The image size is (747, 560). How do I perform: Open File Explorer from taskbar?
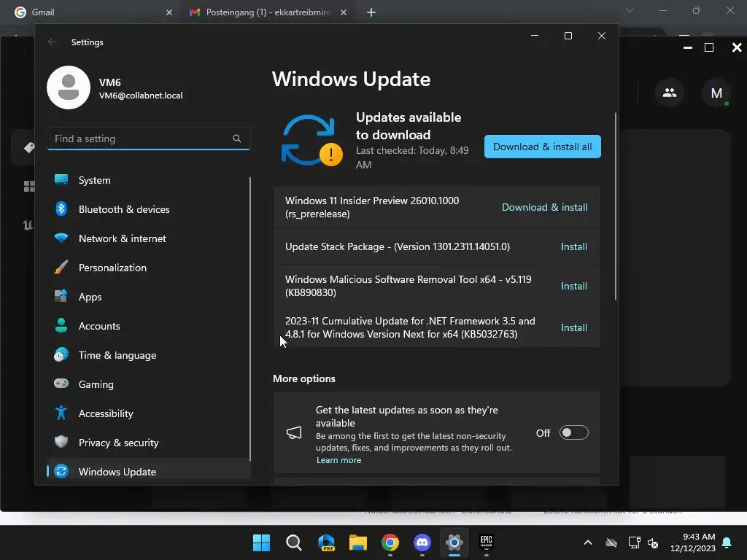[x=357, y=542]
